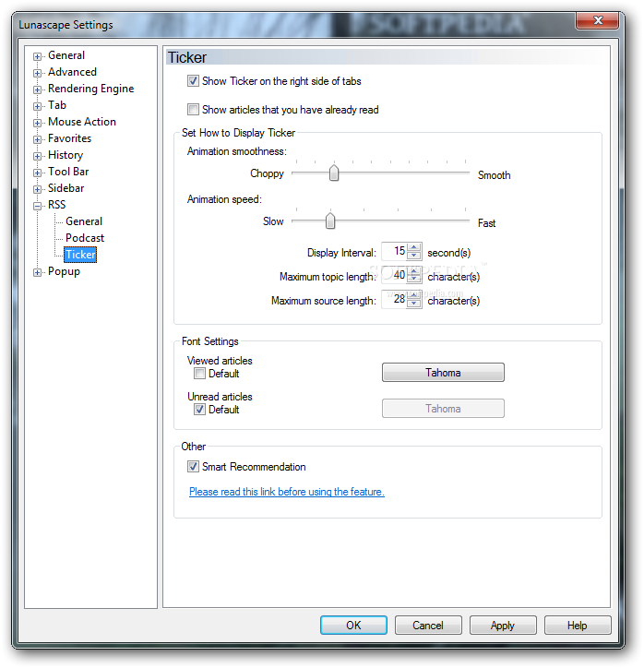Screen dimensions: 644x668
Task: Select Advanced in the settings tree
Action: coord(72,72)
